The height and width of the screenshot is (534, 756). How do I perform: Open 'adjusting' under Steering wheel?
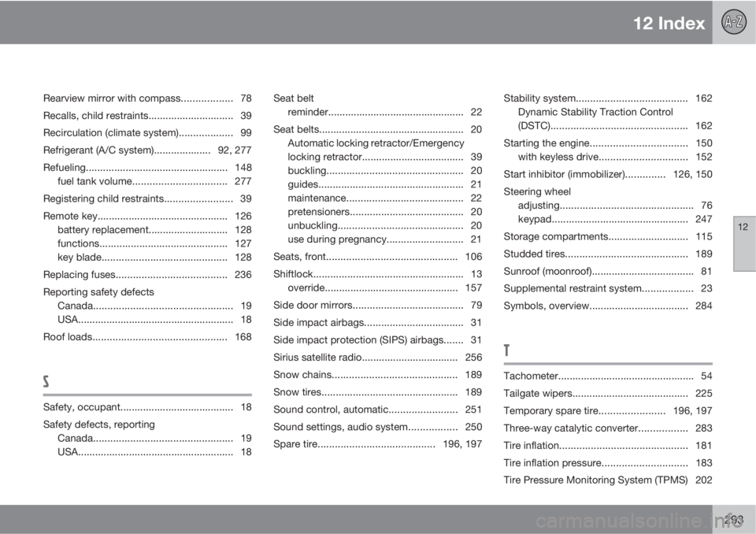pos(615,206)
